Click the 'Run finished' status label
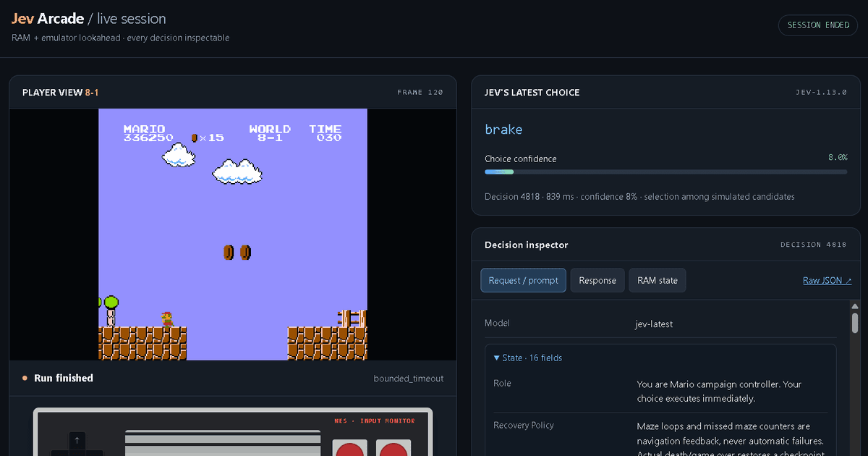 [64, 378]
